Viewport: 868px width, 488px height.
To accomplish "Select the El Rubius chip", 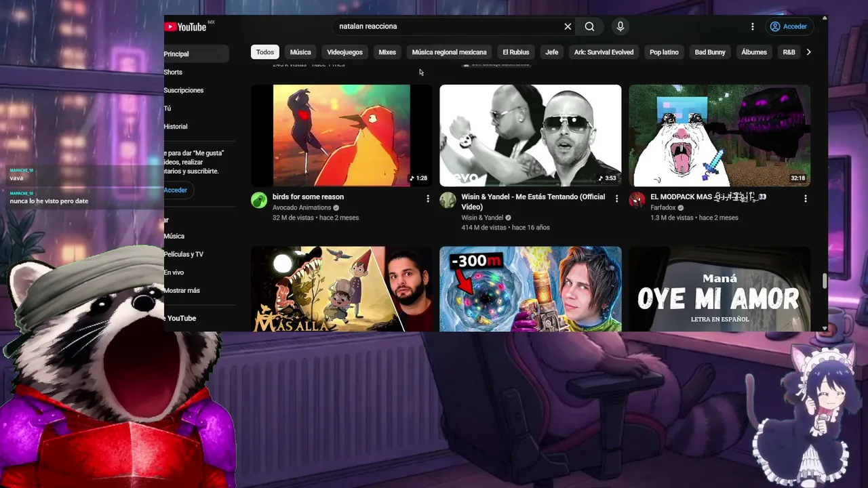I will tap(516, 52).
